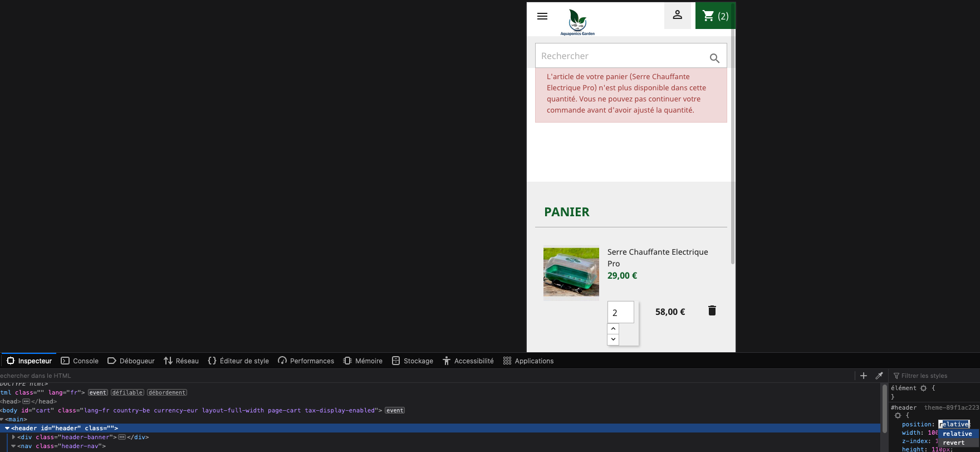
Task: Switch to the Mémoire tab
Action: (363, 361)
